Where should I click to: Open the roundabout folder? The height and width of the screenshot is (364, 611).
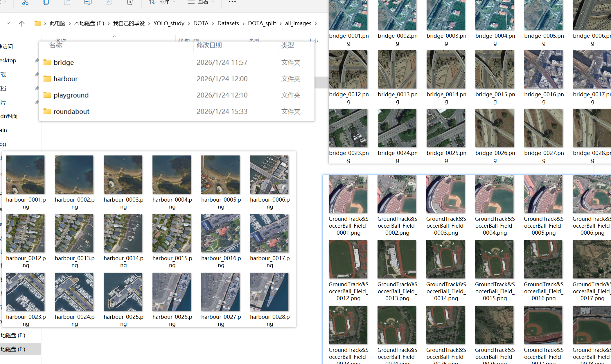click(71, 112)
